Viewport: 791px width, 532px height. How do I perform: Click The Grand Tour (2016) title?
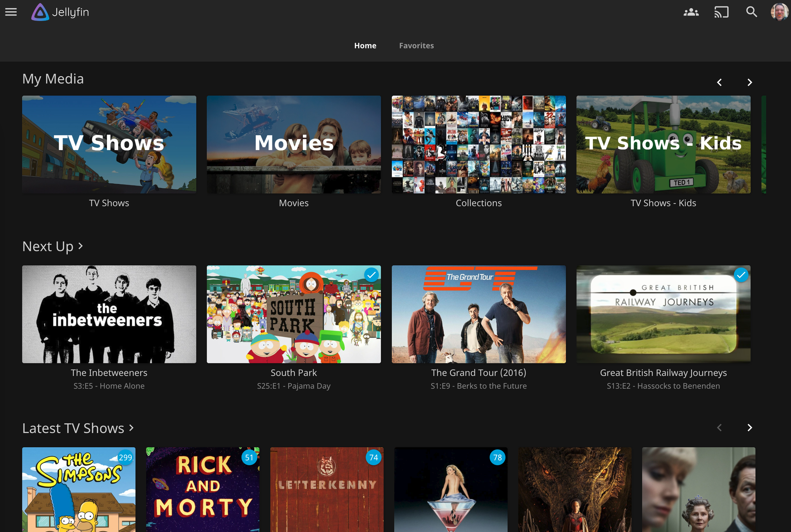(x=478, y=373)
